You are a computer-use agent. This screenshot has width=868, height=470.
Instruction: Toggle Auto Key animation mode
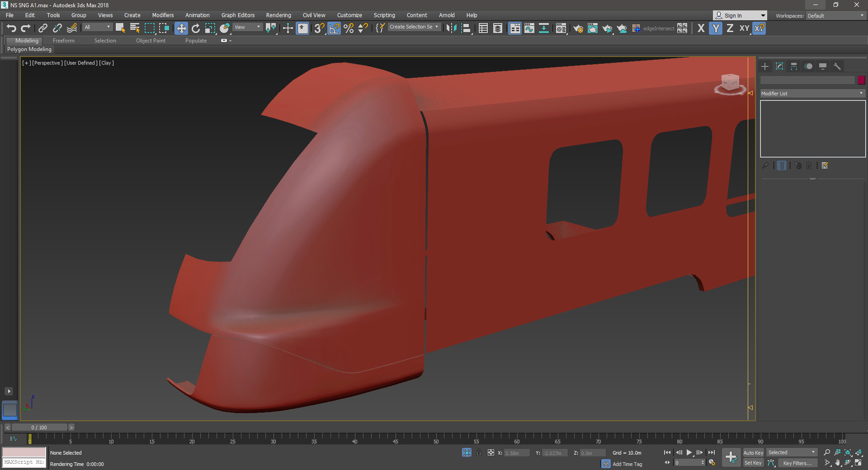pos(753,452)
